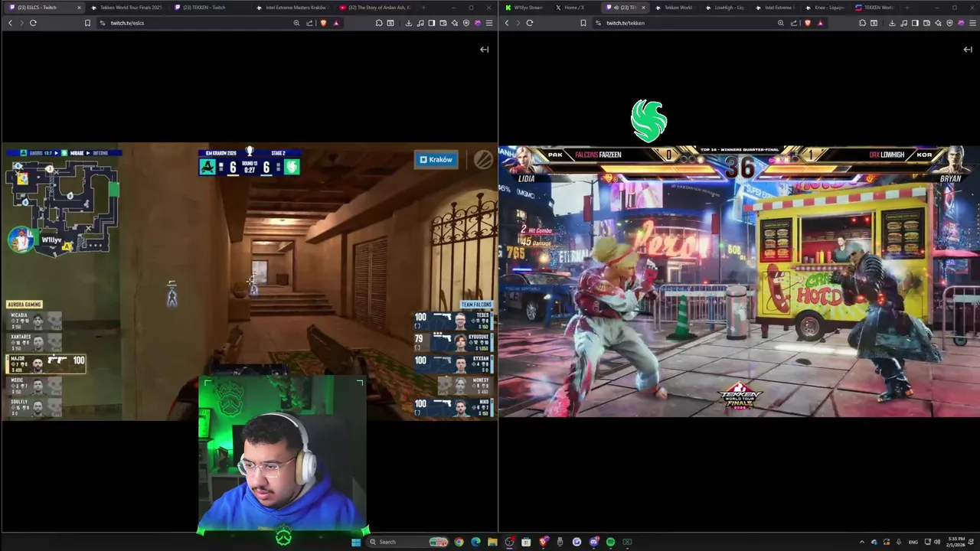The height and width of the screenshot is (551, 980).
Task: Open The Story of Arslan Ash tab
Action: click(x=375, y=8)
